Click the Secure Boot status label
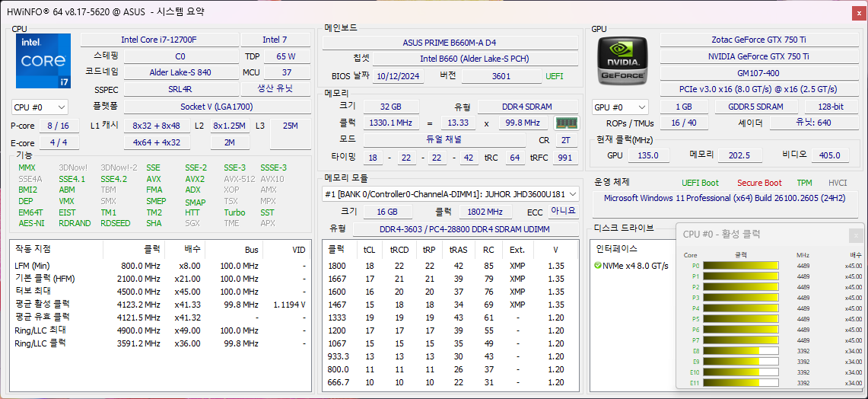The image size is (868, 399). click(x=759, y=182)
